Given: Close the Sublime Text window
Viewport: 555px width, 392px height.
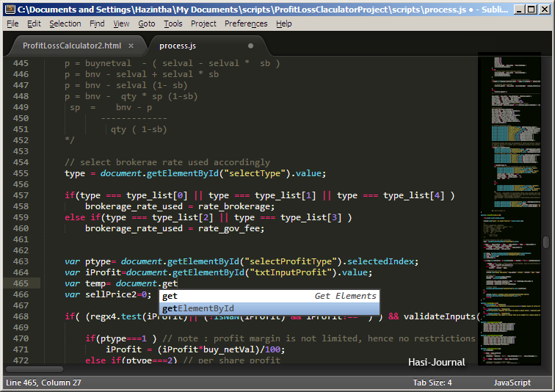Looking at the screenshot, I should [x=545, y=10].
